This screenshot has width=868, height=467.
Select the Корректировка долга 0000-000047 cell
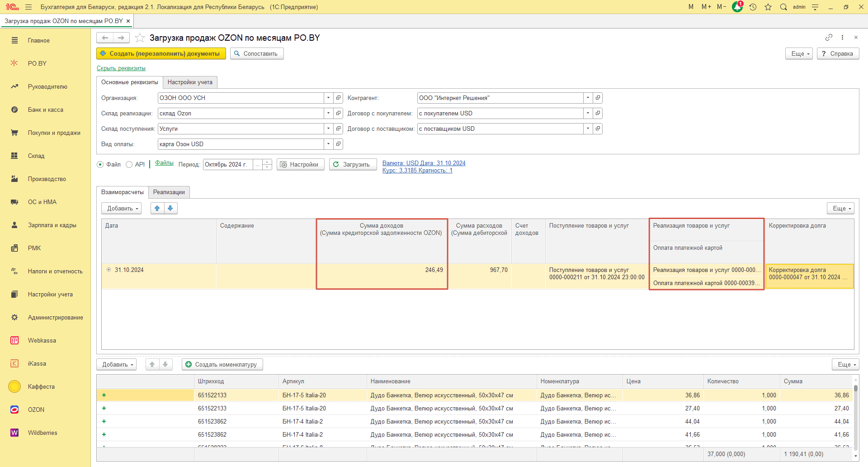pyautogui.click(x=809, y=276)
